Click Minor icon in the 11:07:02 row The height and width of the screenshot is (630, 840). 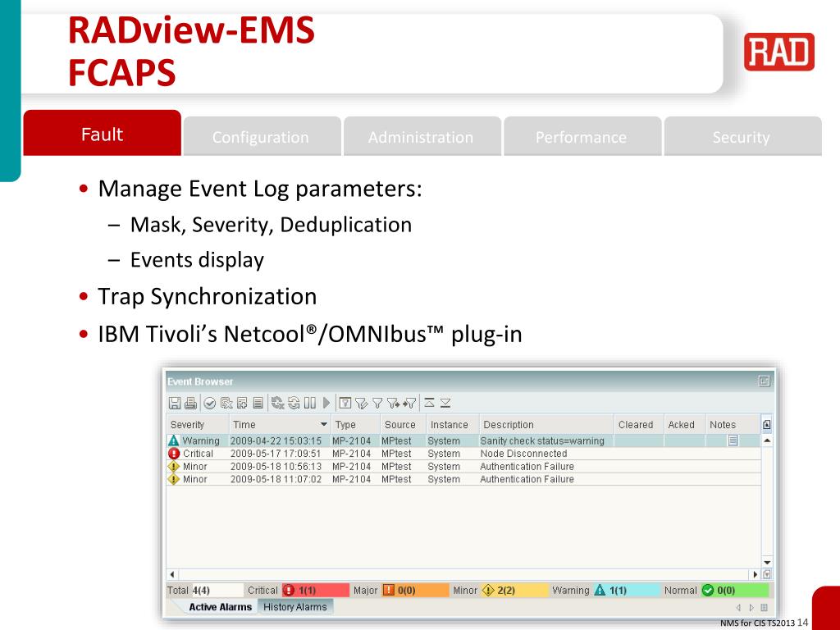tap(174, 479)
